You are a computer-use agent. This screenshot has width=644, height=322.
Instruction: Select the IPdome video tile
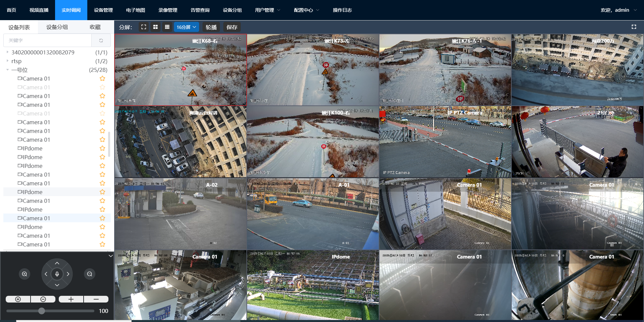[313, 285]
